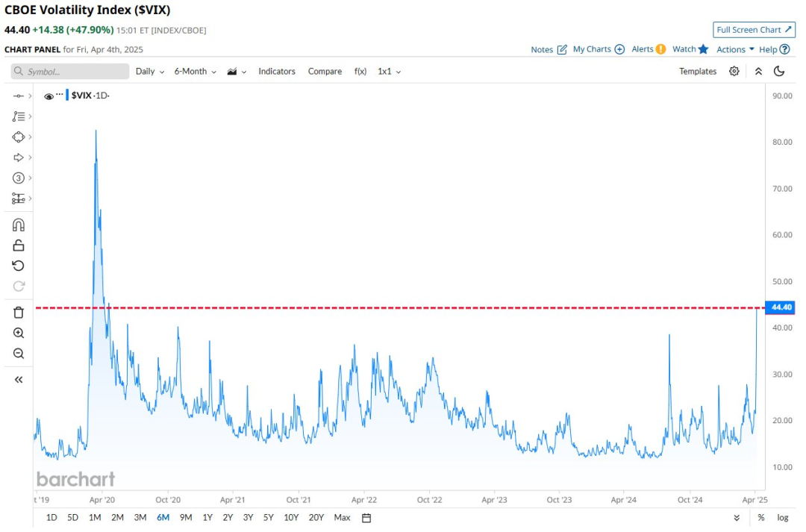Select the 5D time range
The width and height of the screenshot is (806, 532).
tap(73, 518)
